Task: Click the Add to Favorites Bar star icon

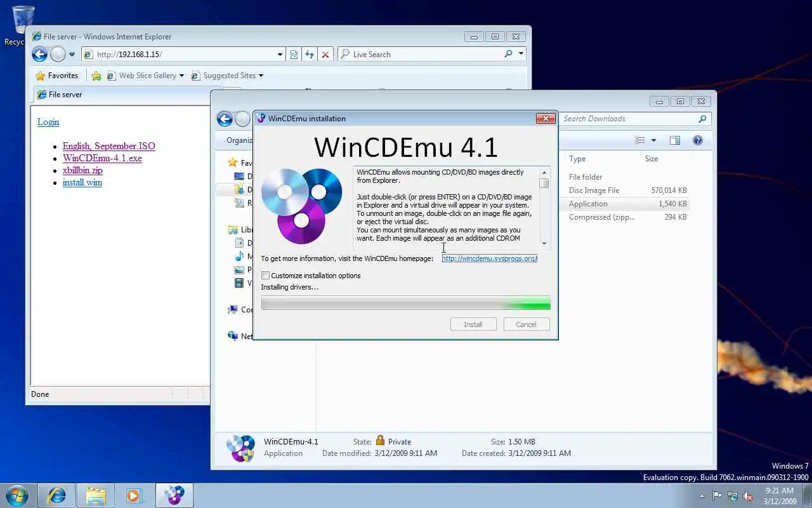Action: click(x=96, y=76)
